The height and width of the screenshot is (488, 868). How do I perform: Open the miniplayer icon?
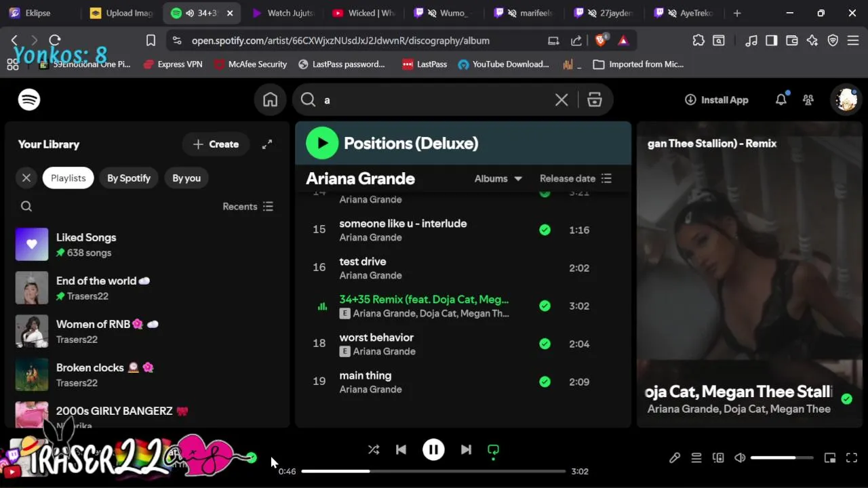[830, 458]
